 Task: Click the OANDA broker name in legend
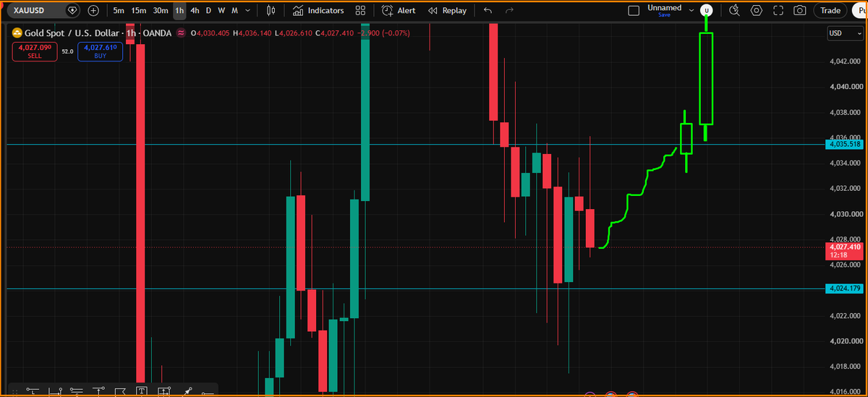coord(156,33)
